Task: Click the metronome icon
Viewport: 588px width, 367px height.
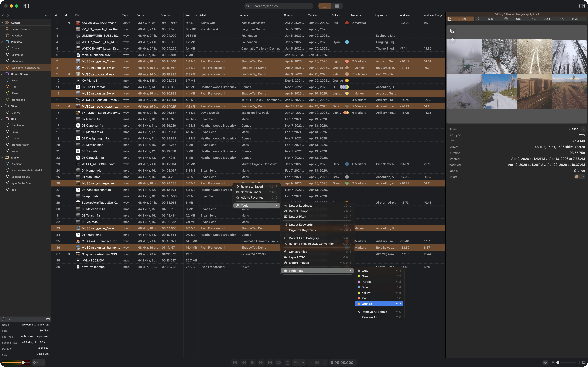Action: tap(296, 362)
